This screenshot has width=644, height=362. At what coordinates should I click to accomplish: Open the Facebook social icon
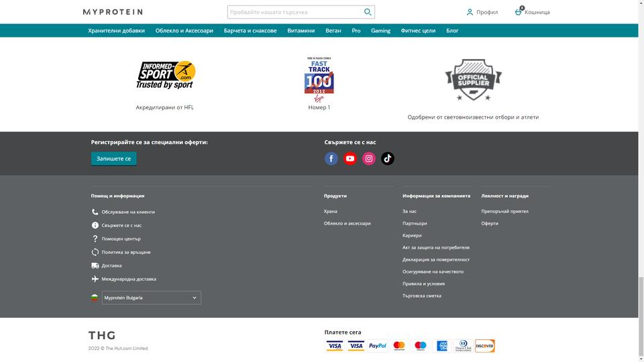click(331, 158)
